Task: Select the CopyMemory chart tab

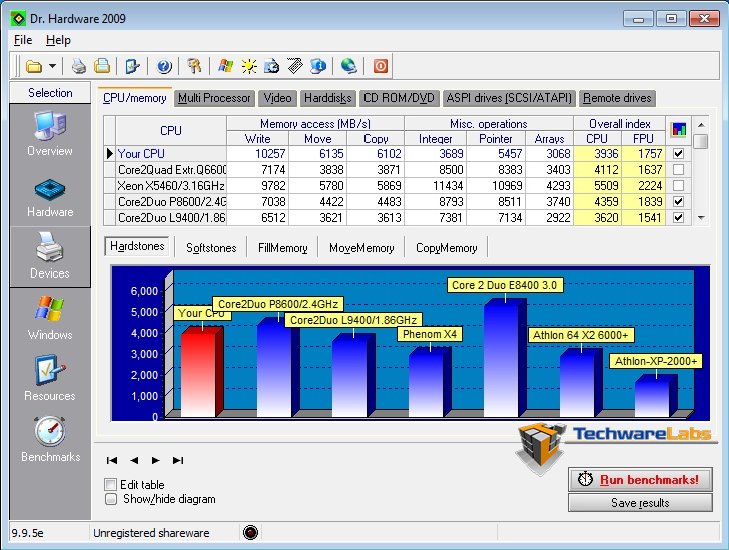Action: coord(446,248)
